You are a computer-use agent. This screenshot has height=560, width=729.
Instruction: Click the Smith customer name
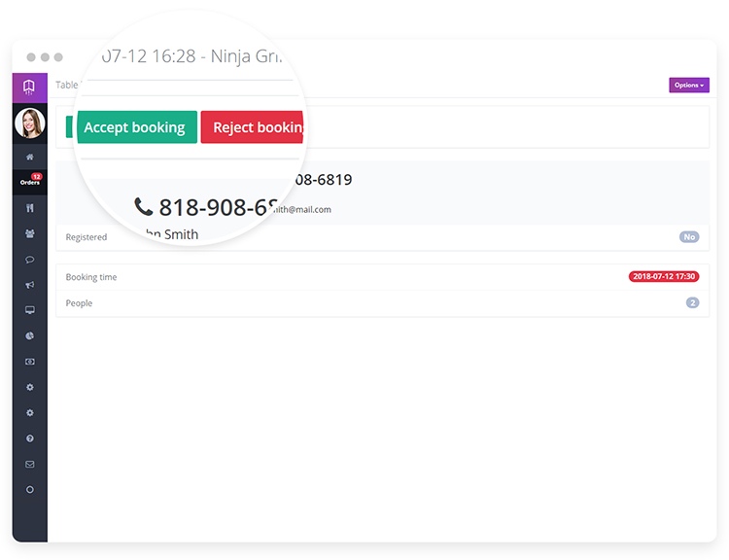(x=172, y=234)
